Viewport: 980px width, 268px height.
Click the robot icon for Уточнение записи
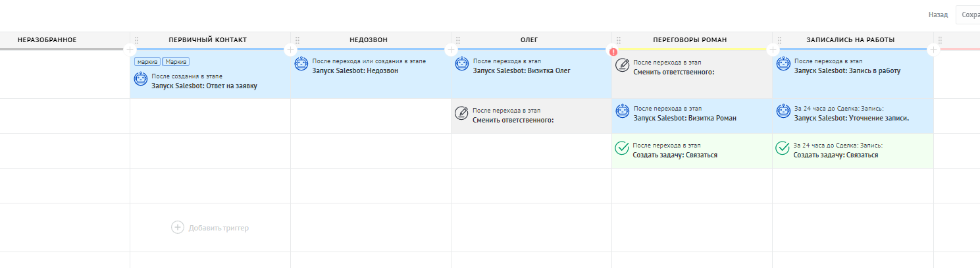click(x=783, y=111)
